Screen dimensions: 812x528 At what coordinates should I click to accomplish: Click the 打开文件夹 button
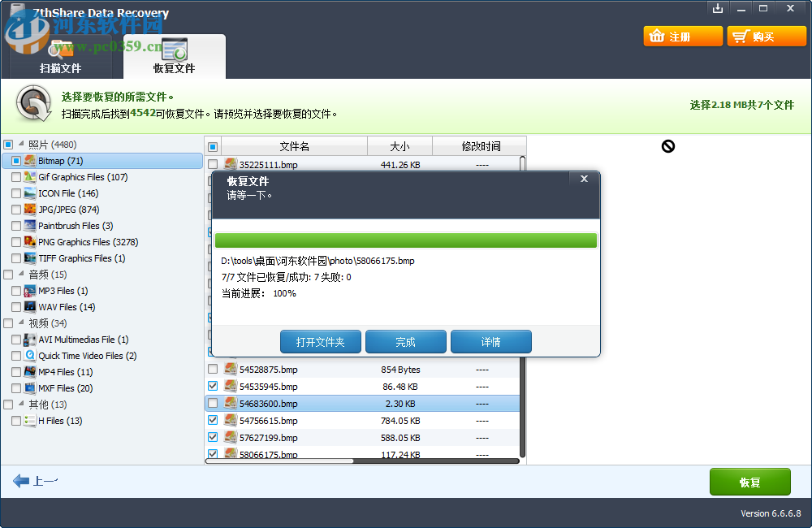tap(321, 341)
